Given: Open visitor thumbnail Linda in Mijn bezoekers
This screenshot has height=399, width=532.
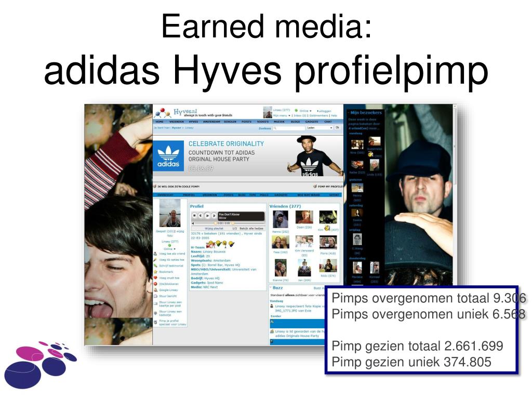Looking at the screenshot, I should click(375, 165).
